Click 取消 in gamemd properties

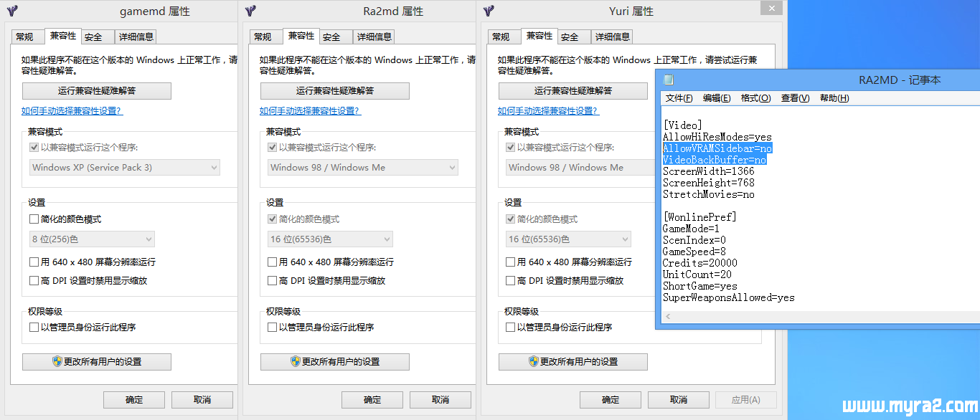coord(202,400)
